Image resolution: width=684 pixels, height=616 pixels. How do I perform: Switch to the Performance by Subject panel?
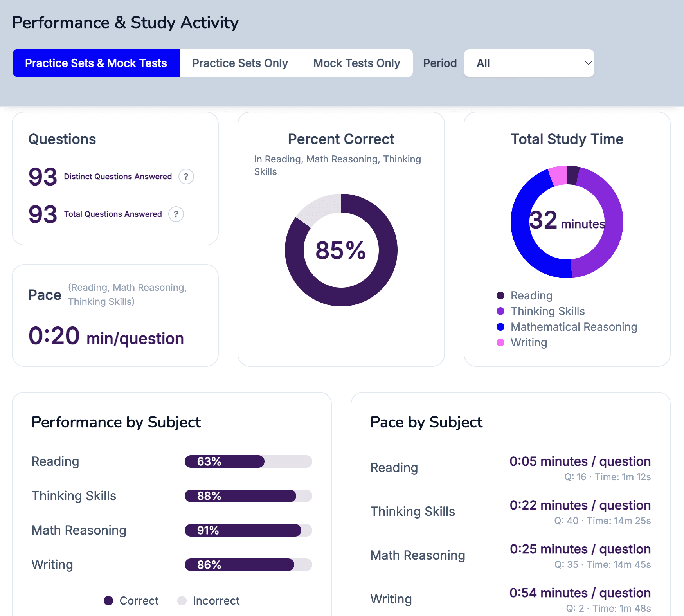(116, 422)
